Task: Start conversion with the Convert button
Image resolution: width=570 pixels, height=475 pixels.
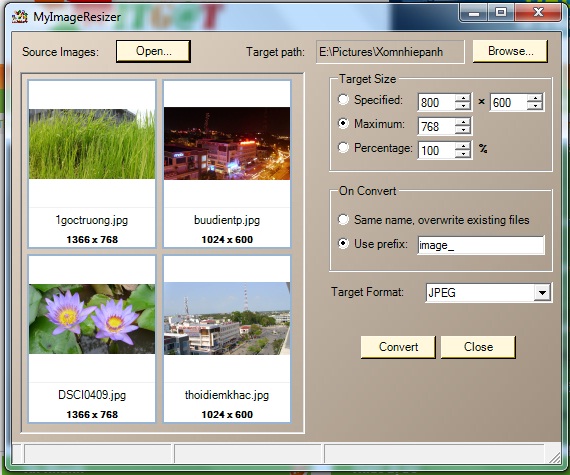Action: 398,347
